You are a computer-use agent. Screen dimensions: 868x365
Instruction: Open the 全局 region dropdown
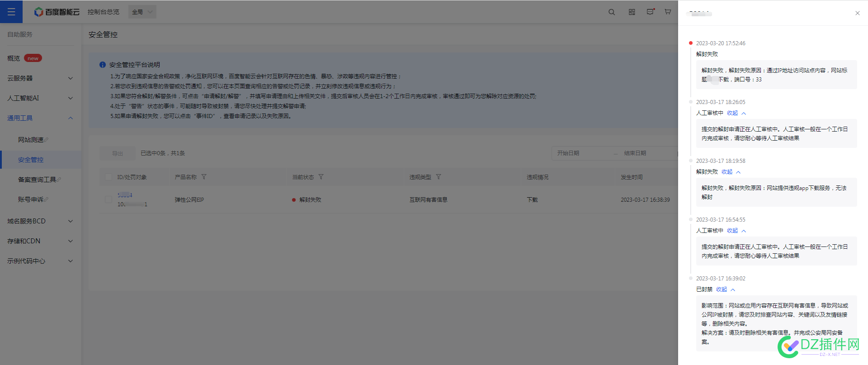142,12
